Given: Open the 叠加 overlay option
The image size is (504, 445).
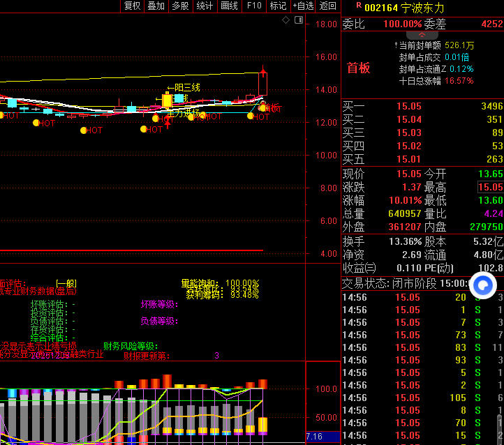Looking at the screenshot, I should tap(156, 6).
